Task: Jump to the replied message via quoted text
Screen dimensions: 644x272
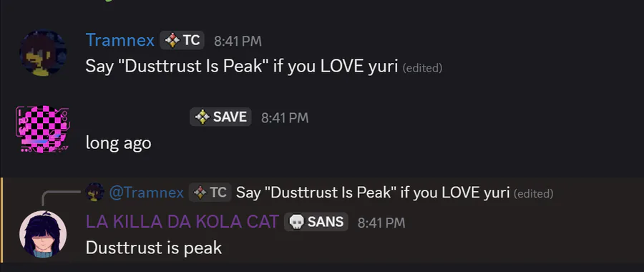Action: tap(373, 193)
